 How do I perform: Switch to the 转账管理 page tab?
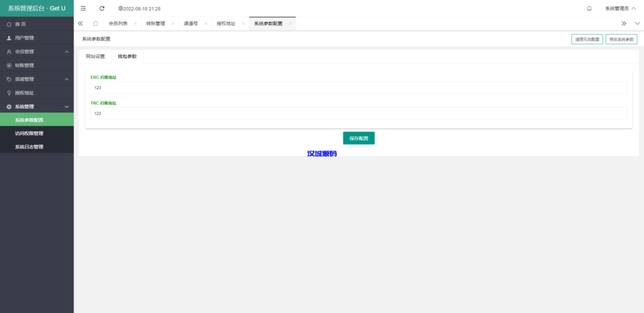pyautogui.click(x=155, y=23)
